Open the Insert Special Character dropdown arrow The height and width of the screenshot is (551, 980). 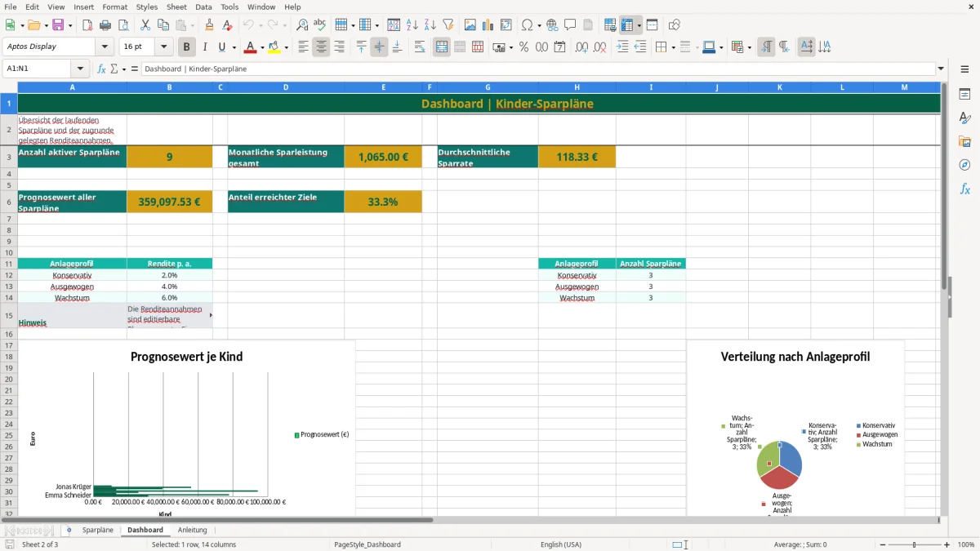(539, 25)
